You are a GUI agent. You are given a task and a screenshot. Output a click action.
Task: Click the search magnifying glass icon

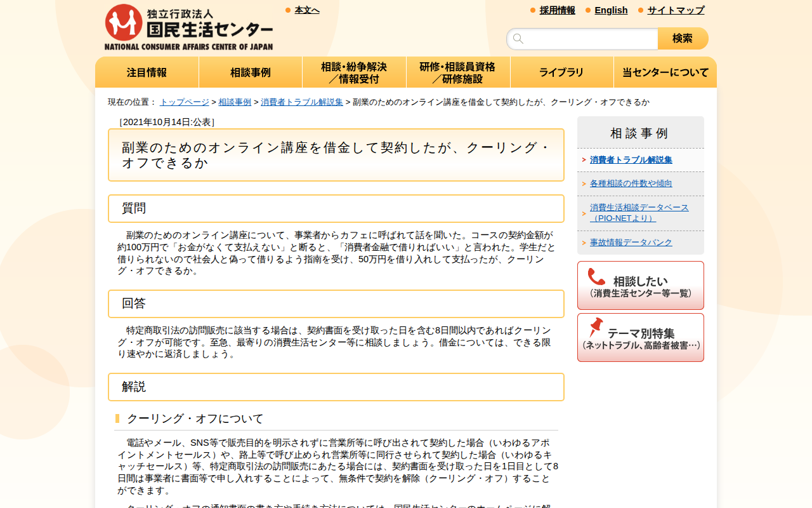click(518, 38)
